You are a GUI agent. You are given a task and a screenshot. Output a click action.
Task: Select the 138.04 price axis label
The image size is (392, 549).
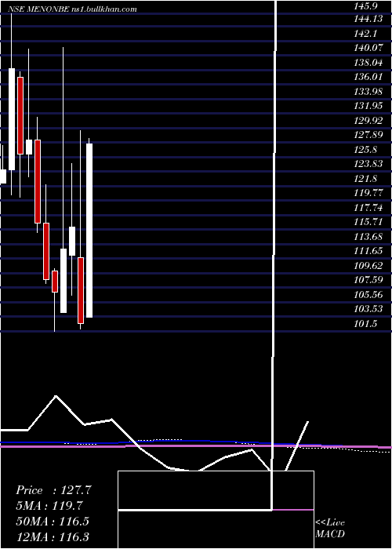[368, 63]
